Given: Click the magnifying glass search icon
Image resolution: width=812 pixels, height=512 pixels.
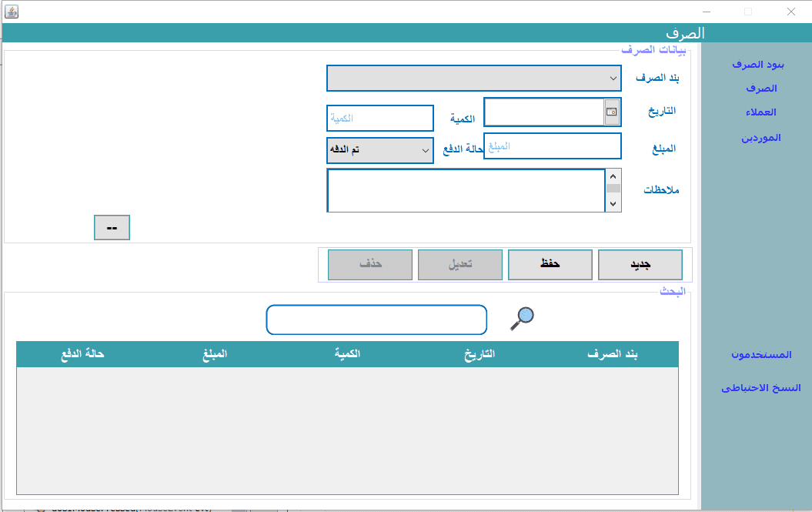Looking at the screenshot, I should point(522,318).
